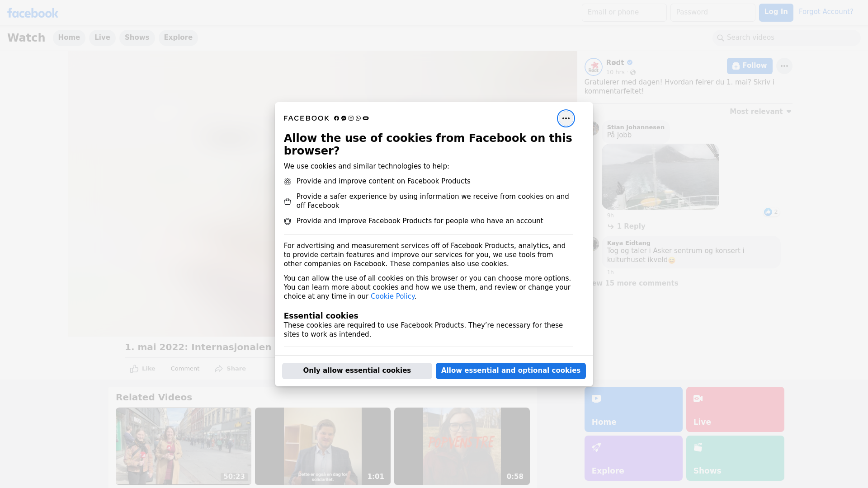Viewport: 868px width, 488px height.
Task: Open Rødt page profile picture
Action: (x=593, y=67)
